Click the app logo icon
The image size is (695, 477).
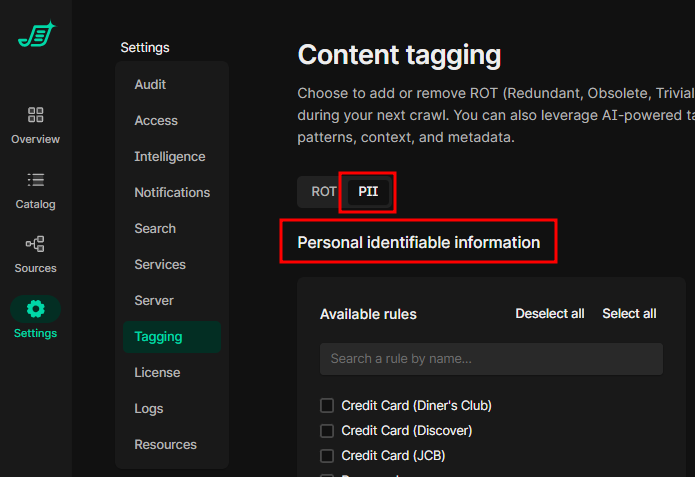pos(36,35)
